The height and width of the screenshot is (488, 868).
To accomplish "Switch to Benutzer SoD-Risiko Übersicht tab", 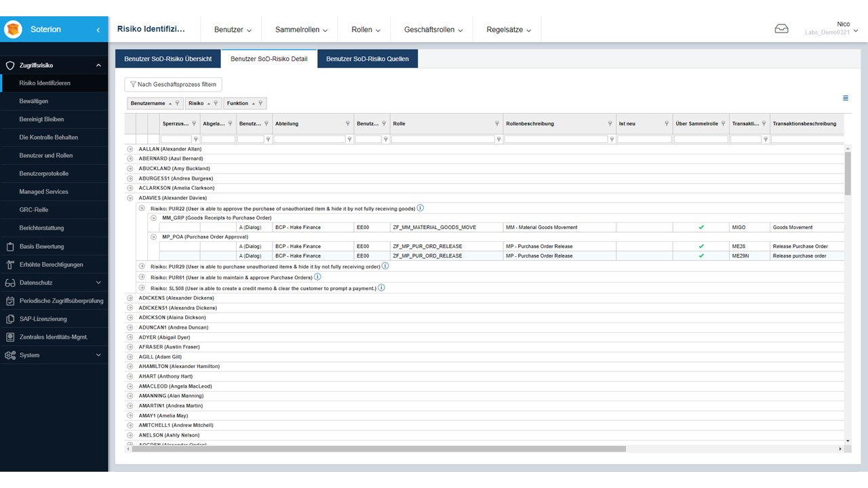I will point(168,59).
